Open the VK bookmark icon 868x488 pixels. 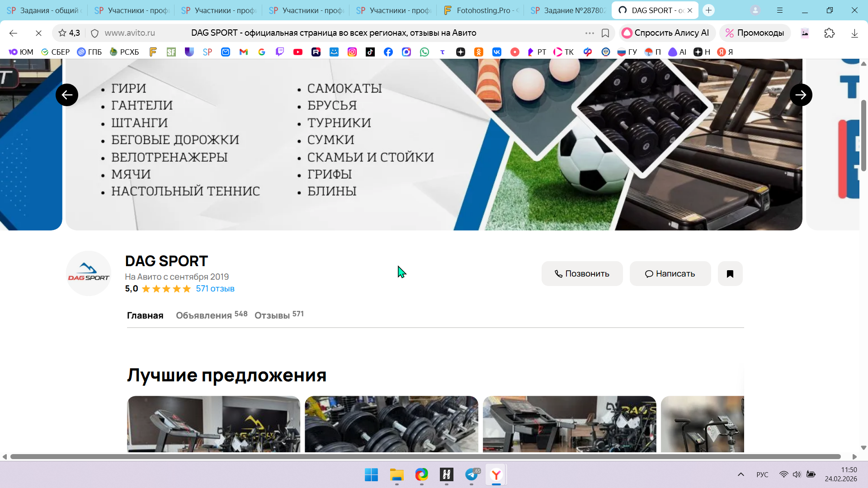tap(496, 52)
